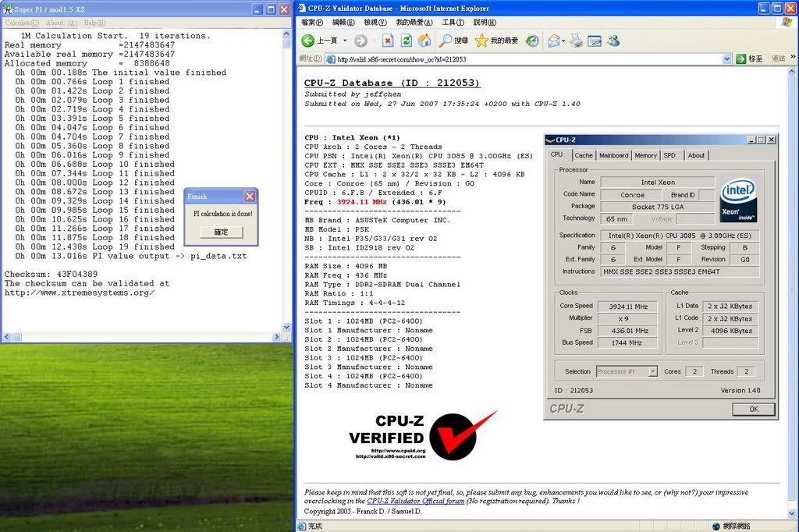Expand the address bar URL dropdown
The height and width of the screenshot is (532, 799).
(x=726, y=59)
